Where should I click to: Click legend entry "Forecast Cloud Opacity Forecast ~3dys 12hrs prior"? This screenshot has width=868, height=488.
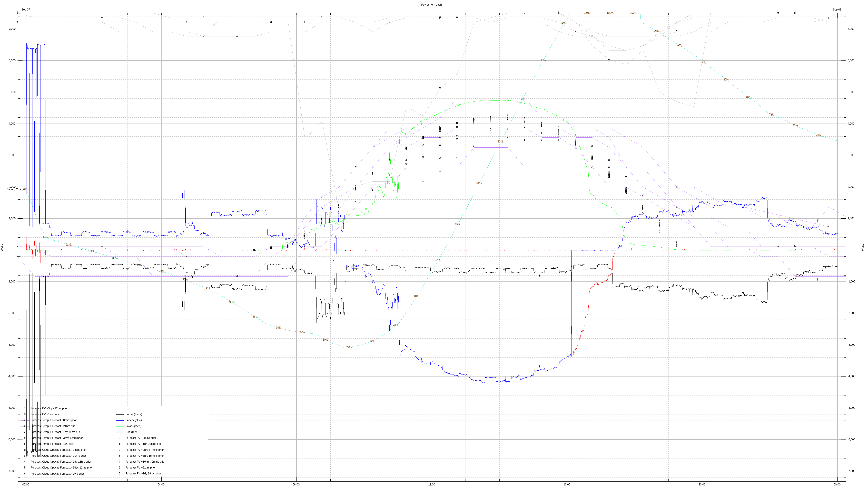coord(61,468)
